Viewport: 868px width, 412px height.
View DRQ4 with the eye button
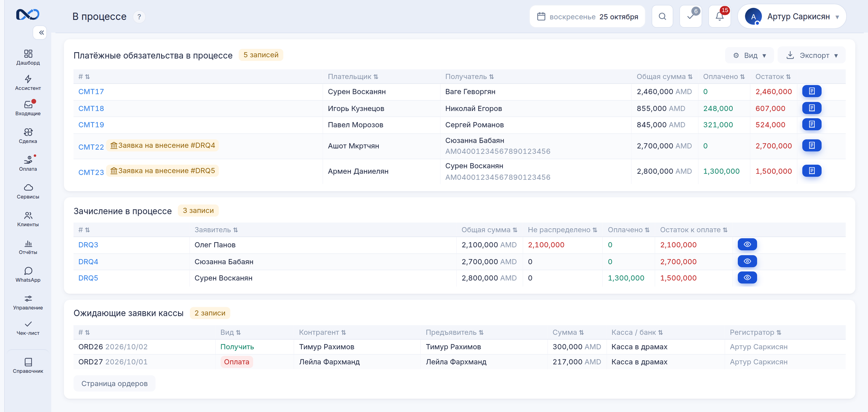tap(747, 261)
